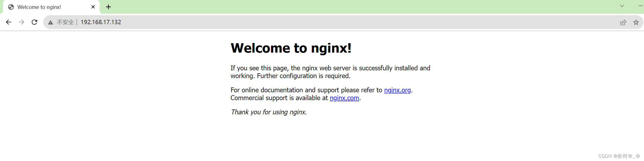This screenshot has height=161, width=644.
Task: Click the warning triangle in the address bar
Action: 50,22
